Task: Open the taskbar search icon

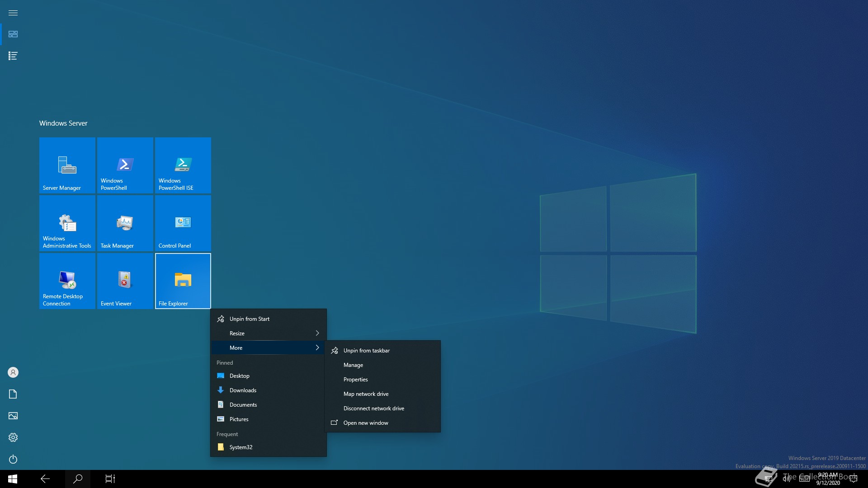Action: (78, 479)
